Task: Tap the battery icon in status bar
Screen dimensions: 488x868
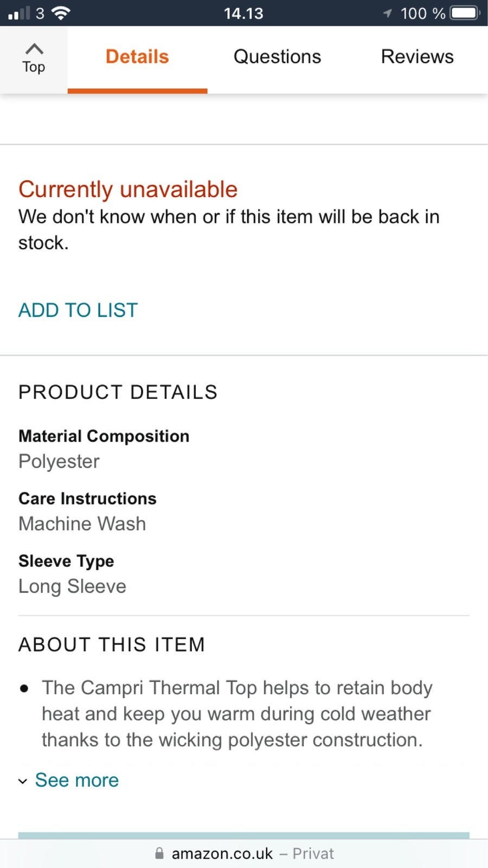Action: (x=465, y=13)
